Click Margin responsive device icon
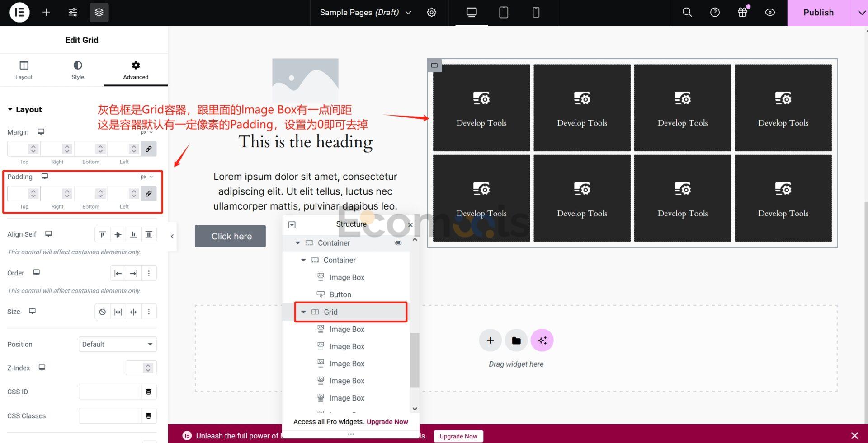Screen dimensions: 868x443 (41, 132)
